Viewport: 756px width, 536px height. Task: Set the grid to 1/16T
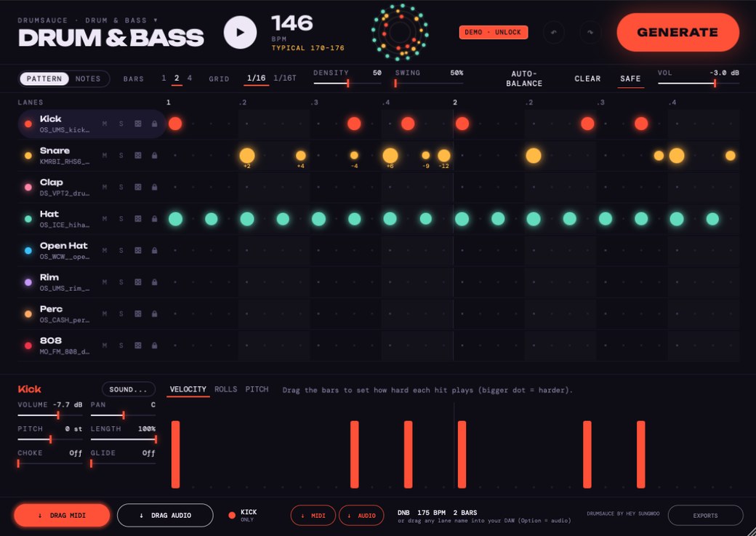(285, 78)
